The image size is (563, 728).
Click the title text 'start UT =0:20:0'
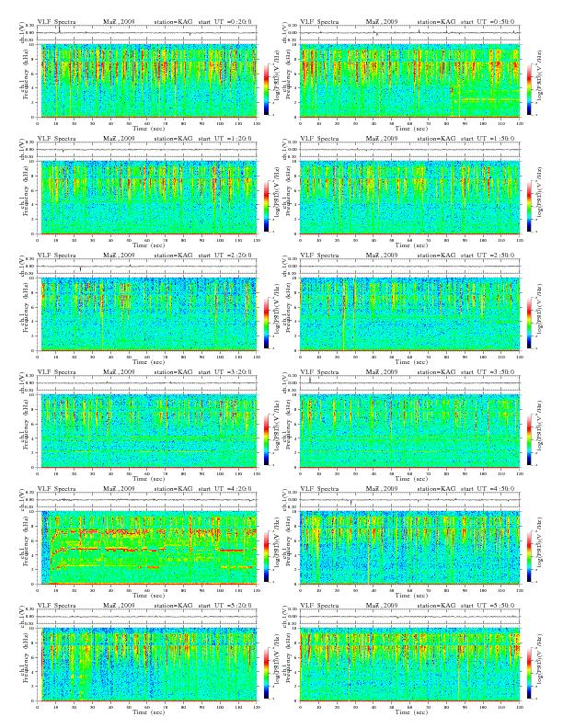[224, 22]
